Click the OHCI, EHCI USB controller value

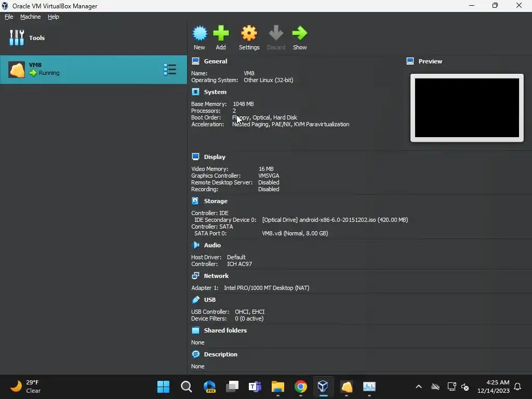coord(250,312)
